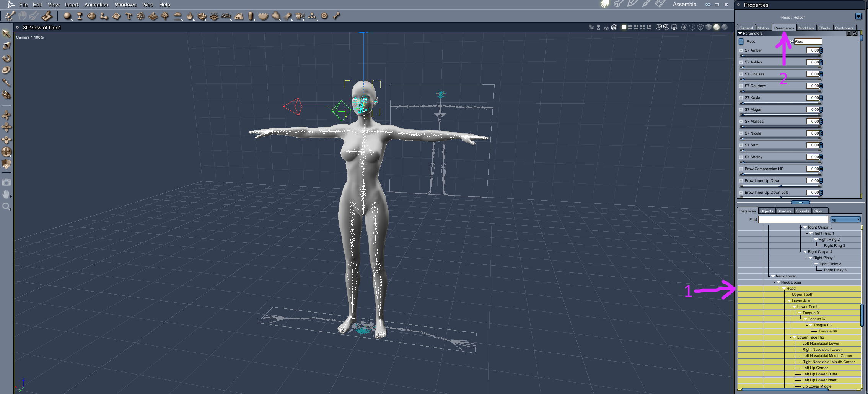Viewport: 868px width, 394px height.
Task: Collapse the Lower Jaw tree node
Action: pyautogui.click(x=789, y=301)
